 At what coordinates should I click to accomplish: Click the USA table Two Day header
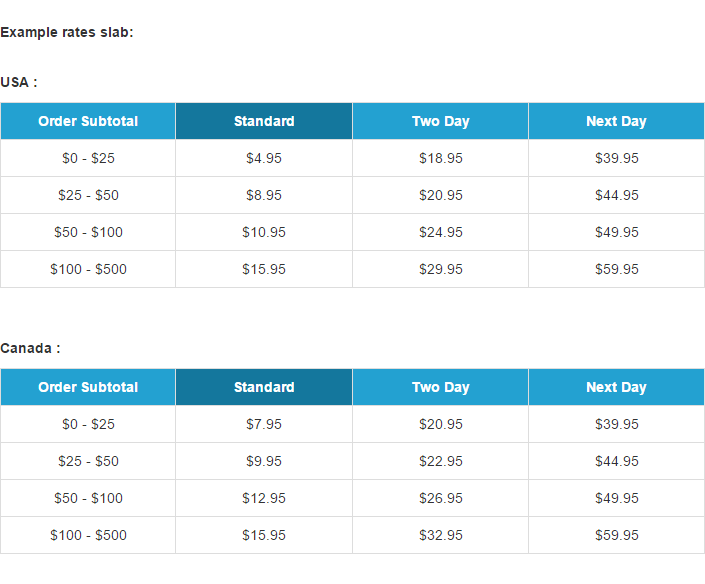441,121
